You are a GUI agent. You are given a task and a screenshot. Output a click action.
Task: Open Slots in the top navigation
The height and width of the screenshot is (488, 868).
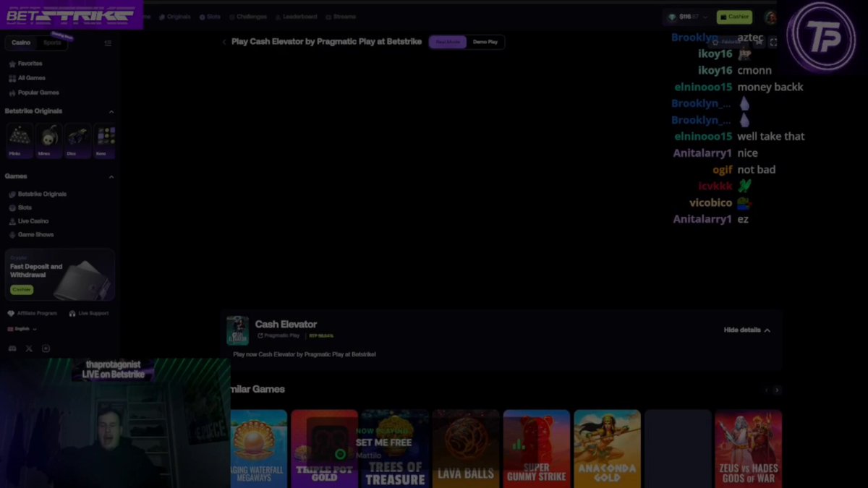(x=210, y=17)
